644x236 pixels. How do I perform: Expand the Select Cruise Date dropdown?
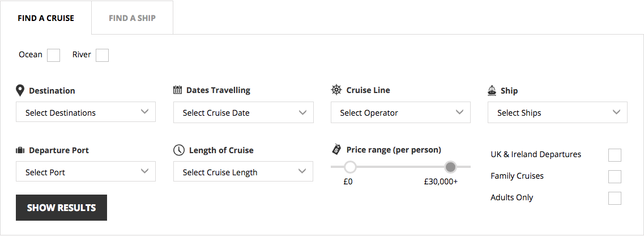tap(244, 112)
